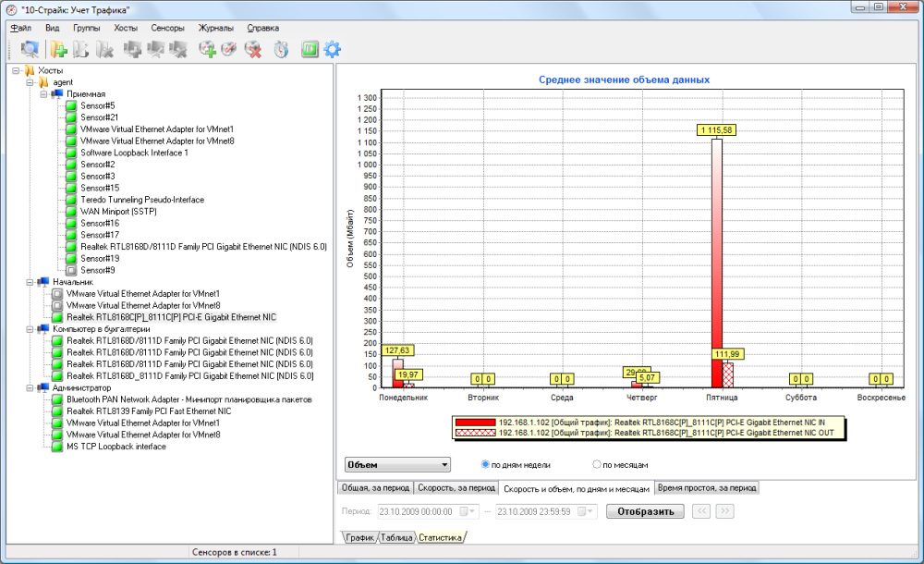Viewport: 924px width, 564px height.
Task: Switch to 'Общая, за период' tab
Action: point(375,488)
